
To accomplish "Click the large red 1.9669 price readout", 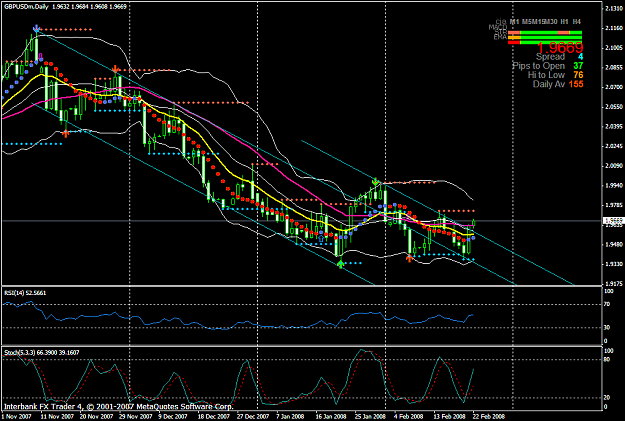I will pos(560,48).
